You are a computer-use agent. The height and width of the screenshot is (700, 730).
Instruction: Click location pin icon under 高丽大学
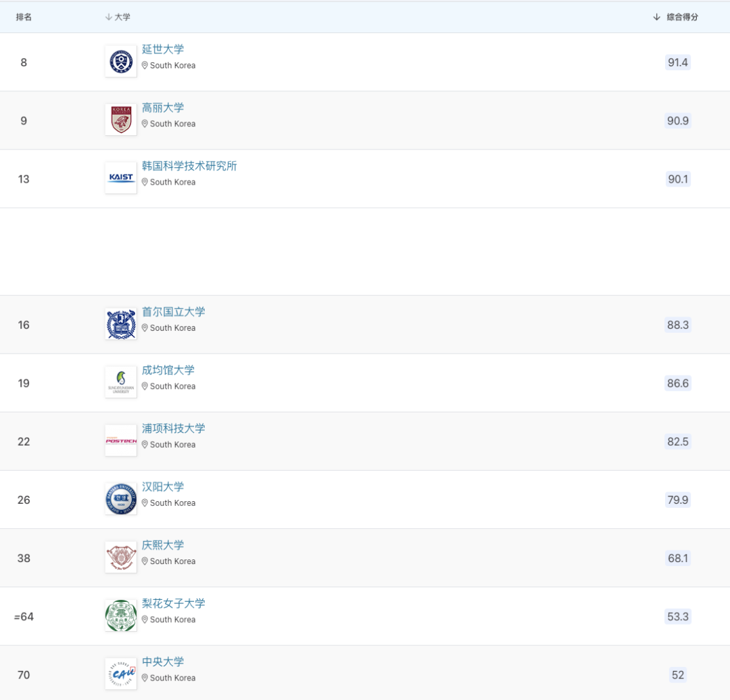[145, 124]
